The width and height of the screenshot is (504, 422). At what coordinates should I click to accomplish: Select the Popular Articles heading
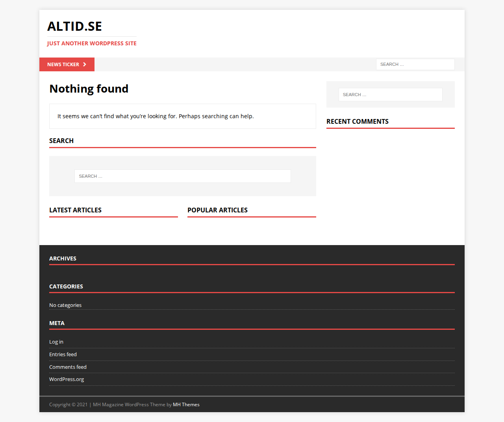pyautogui.click(x=217, y=210)
